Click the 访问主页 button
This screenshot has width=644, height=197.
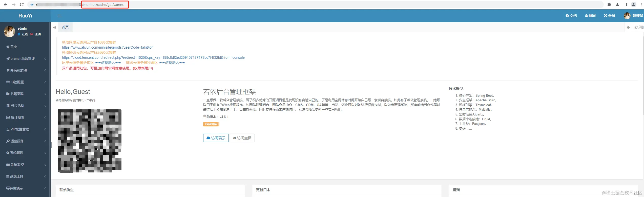242,138
